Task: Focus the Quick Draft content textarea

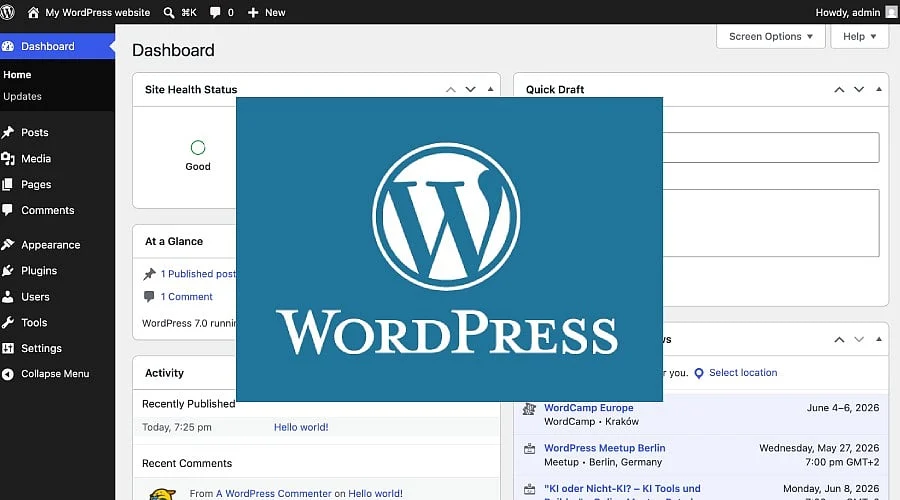Action: (771, 223)
